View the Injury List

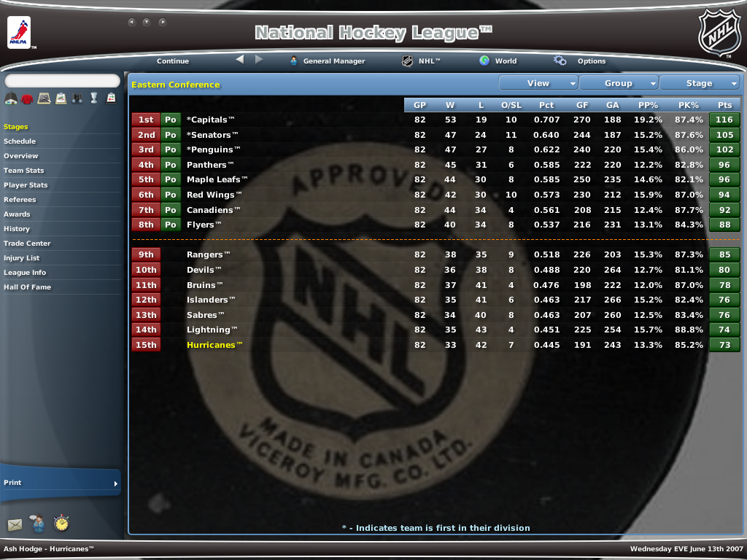click(22, 258)
